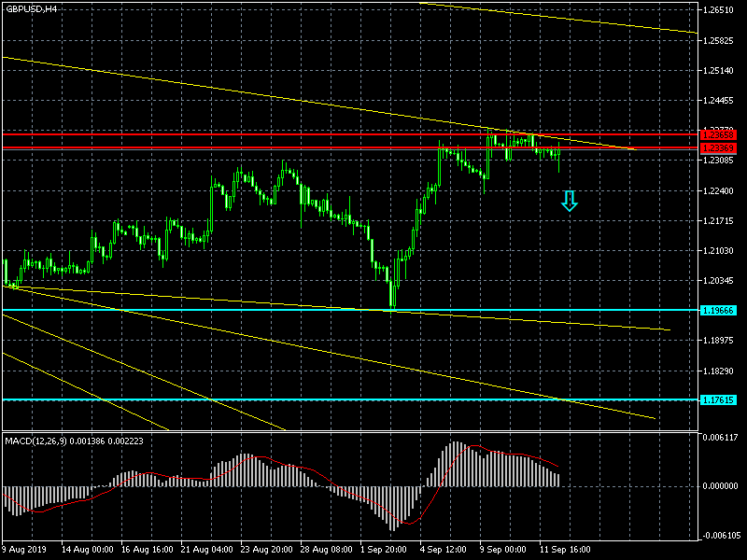Click the 9 Sep 00:00 time label
Image resolution: width=747 pixels, height=560 pixels.
tap(503, 550)
